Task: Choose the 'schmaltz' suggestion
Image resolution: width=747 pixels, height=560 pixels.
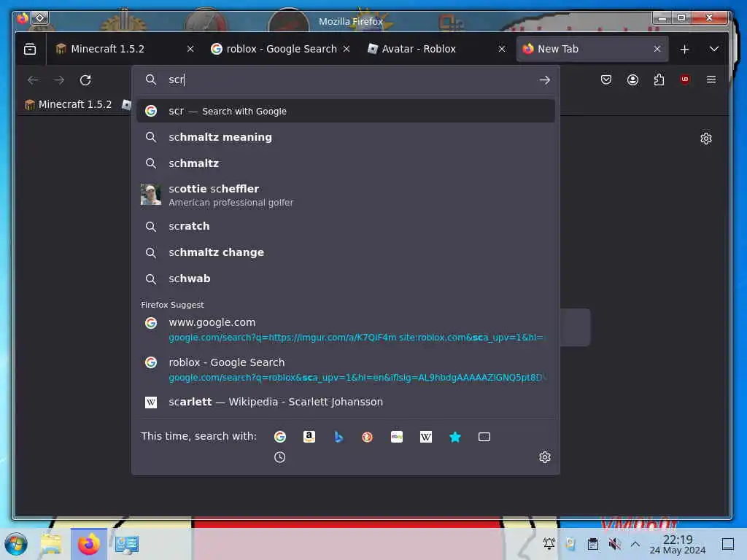Action: pos(346,163)
